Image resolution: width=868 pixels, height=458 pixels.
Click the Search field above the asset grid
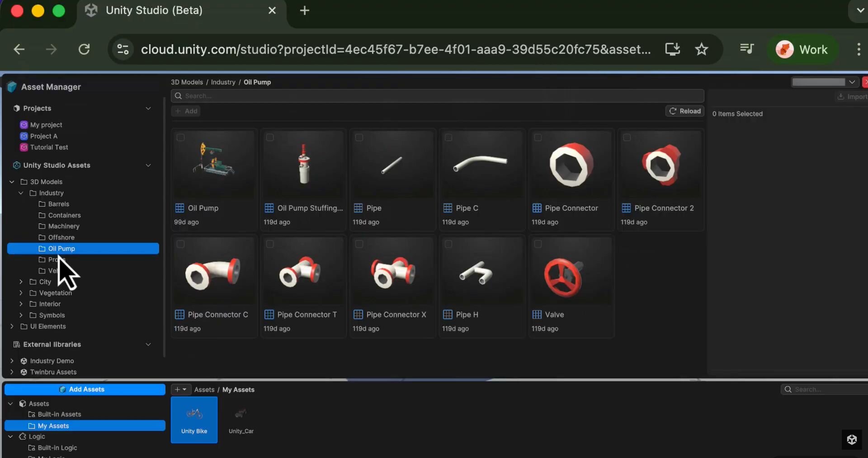click(x=437, y=96)
